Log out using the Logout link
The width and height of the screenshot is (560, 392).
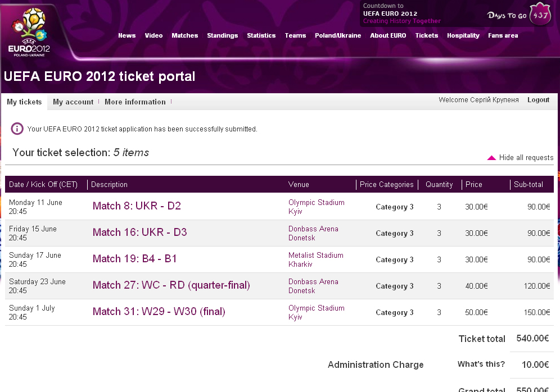coord(538,100)
